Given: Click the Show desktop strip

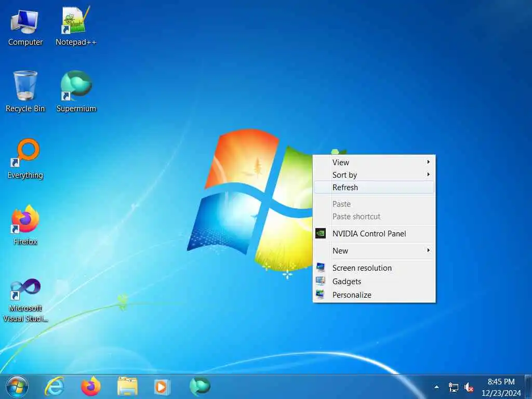Looking at the screenshot, I should coord(528,387).
